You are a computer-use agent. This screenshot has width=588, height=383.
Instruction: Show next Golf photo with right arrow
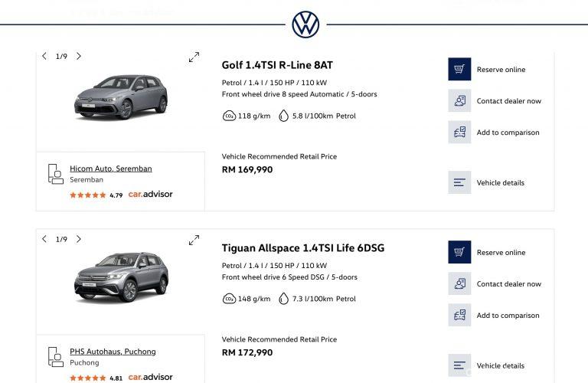(x=79, y=56)
